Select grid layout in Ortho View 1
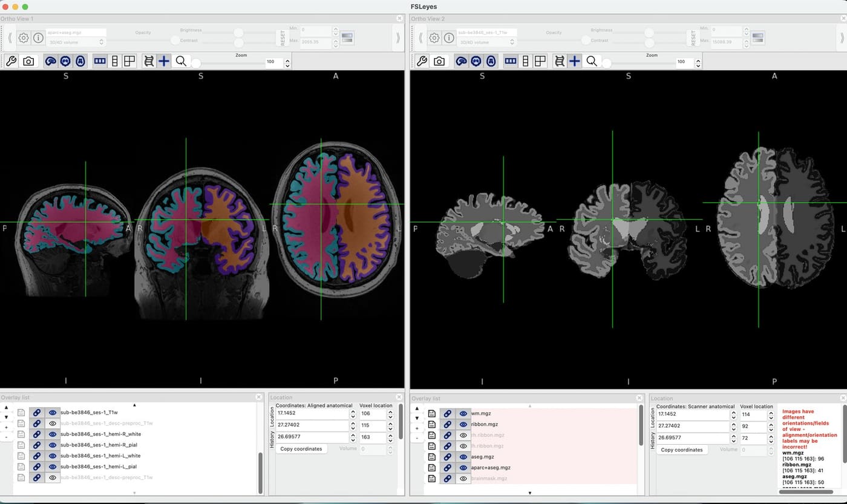The image size is (847, 504). point(129,61)
